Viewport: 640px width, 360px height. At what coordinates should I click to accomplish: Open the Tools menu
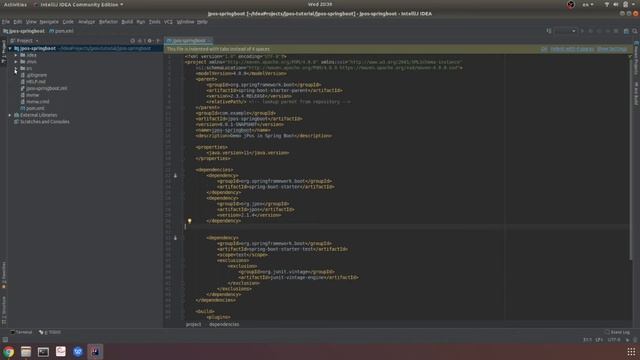click(154, 22)
